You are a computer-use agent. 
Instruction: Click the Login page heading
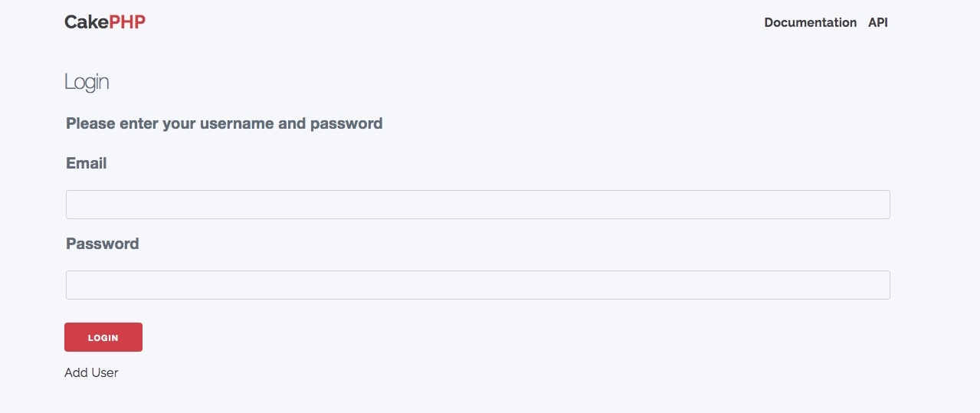click(x=87, y=82)
